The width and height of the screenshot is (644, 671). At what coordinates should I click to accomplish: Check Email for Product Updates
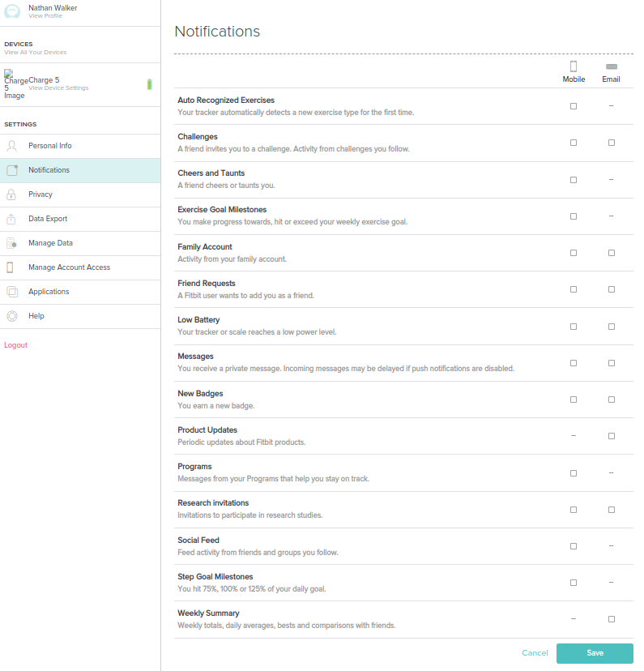[x=612, y=436]
